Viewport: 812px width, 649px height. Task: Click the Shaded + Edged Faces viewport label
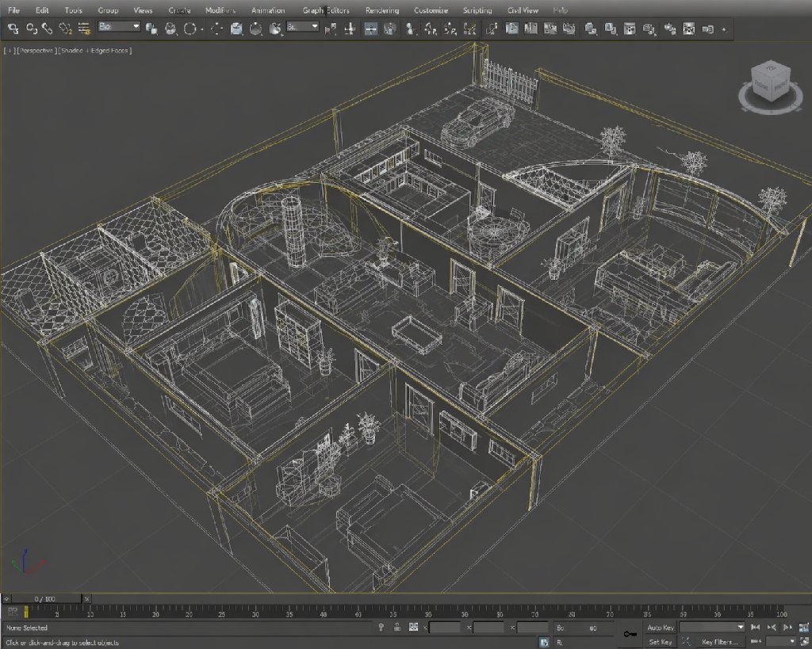(96, 51)
